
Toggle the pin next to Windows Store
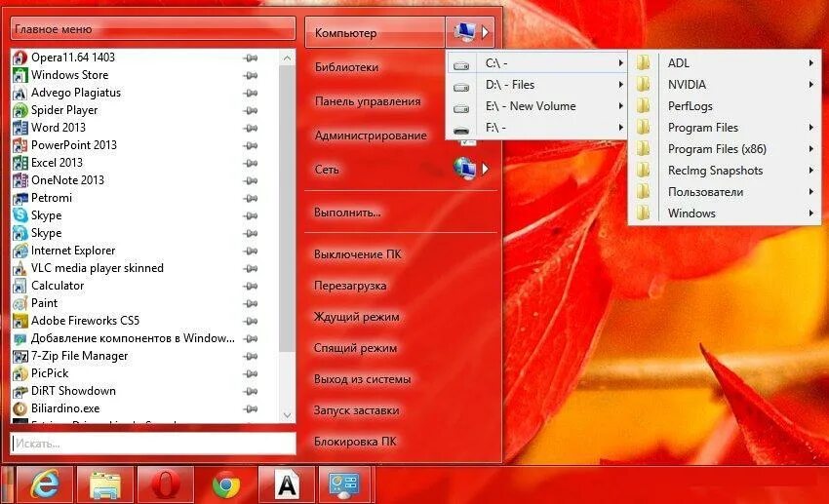click(x=251, y=75)
